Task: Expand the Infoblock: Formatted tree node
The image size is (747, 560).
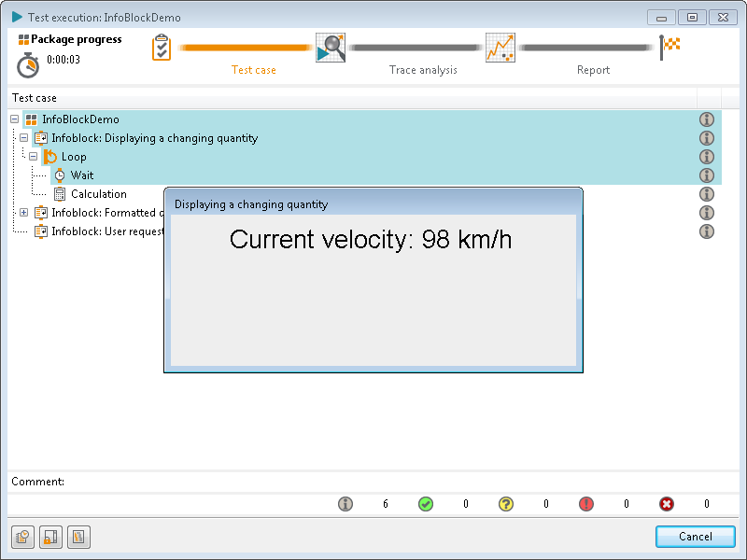Action: pos(24,213)
